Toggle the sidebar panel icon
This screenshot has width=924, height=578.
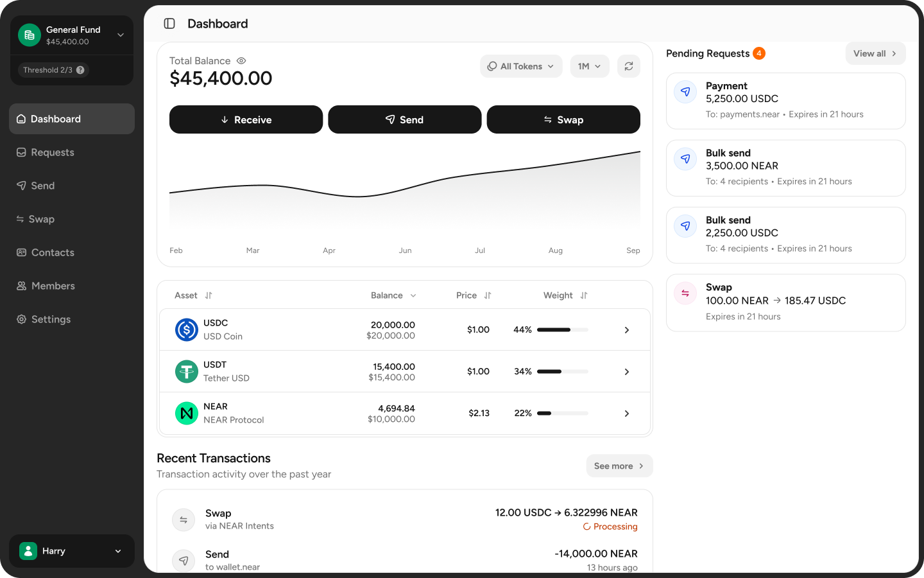tap(169, 24)
